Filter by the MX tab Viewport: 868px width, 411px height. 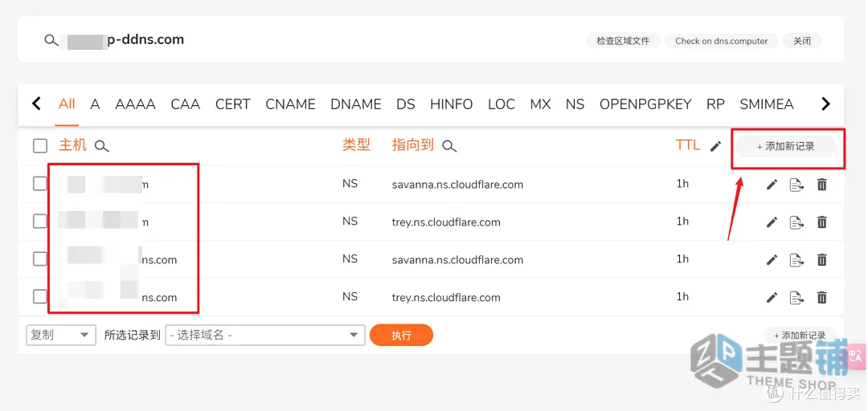540,104
